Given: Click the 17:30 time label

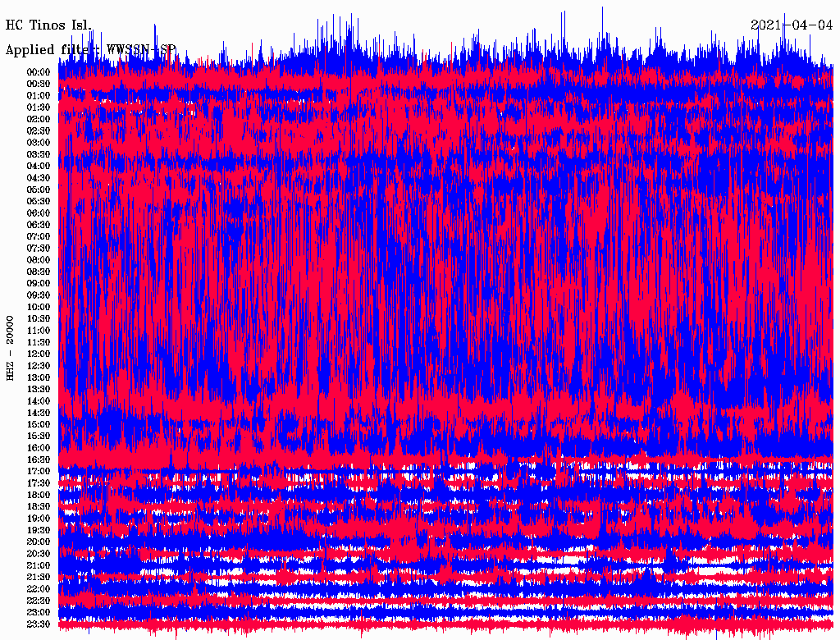Looking at the screenshot, I should [39, 483].
